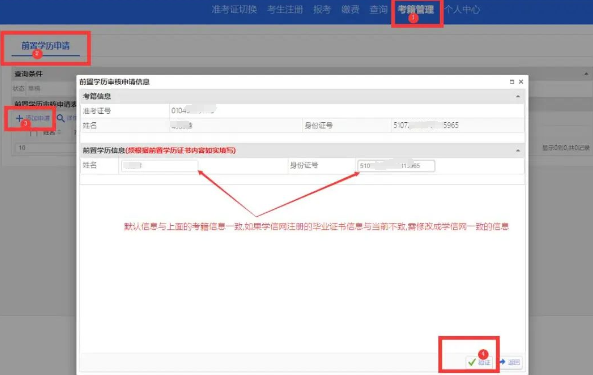The image size is (593, 375).
Task: Click the 身份证号 input field under 前置学历信息
Action: (x=396, y=166)
